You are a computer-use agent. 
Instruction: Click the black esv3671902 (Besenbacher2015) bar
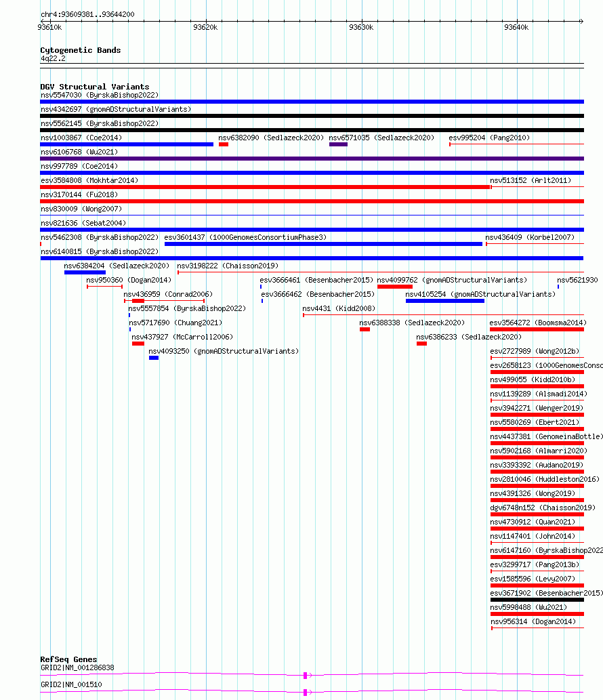(537, 600)
